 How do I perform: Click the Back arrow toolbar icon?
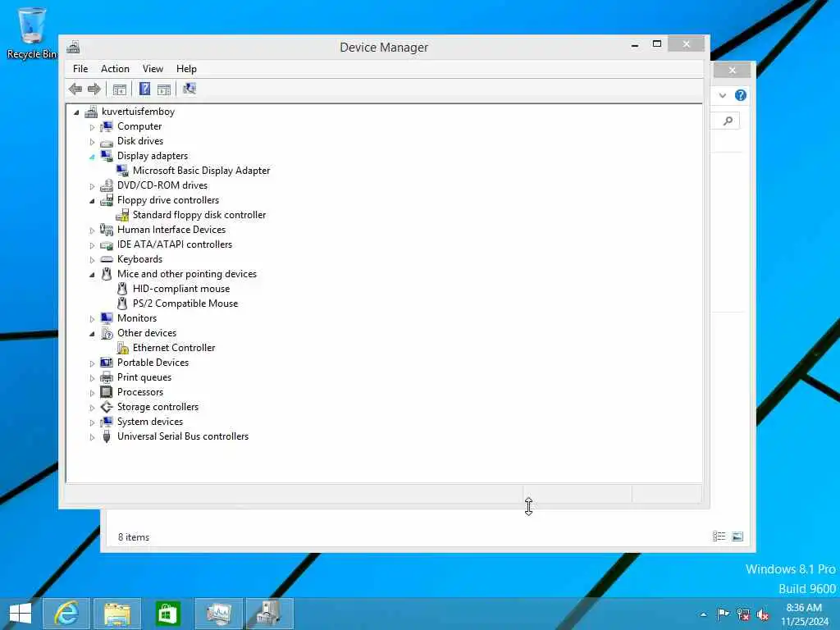click(x=75, y=89)
